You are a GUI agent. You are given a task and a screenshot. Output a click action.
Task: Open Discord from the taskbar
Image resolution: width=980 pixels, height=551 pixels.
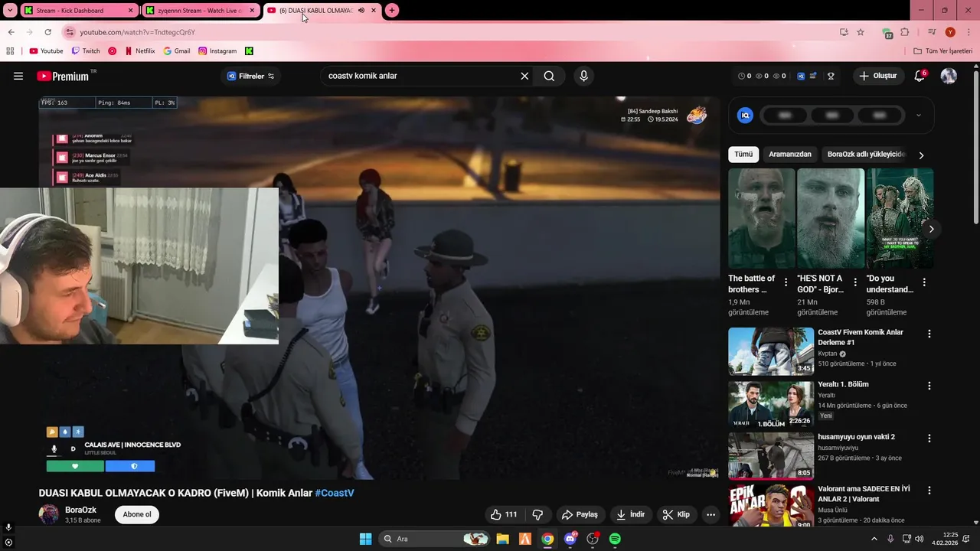click(x=570, y=539)
